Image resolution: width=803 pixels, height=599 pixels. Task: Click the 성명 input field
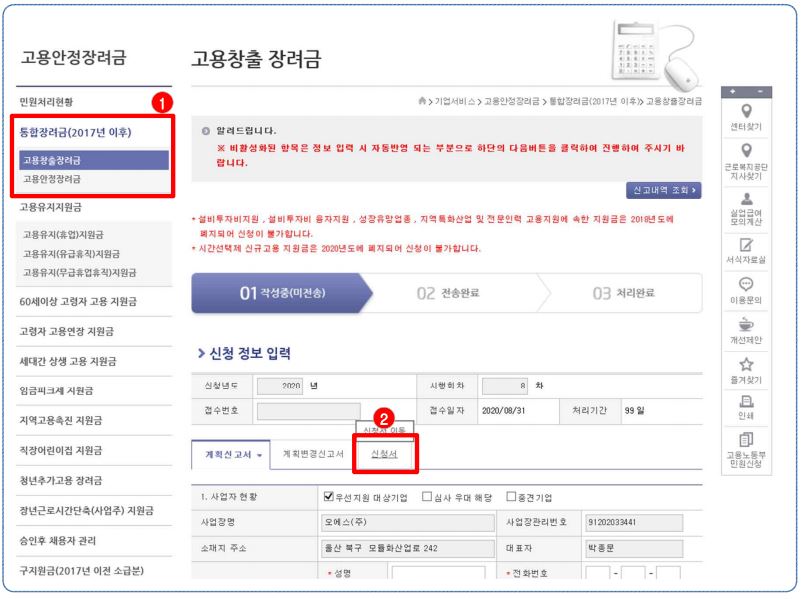[x=438, y=573]
